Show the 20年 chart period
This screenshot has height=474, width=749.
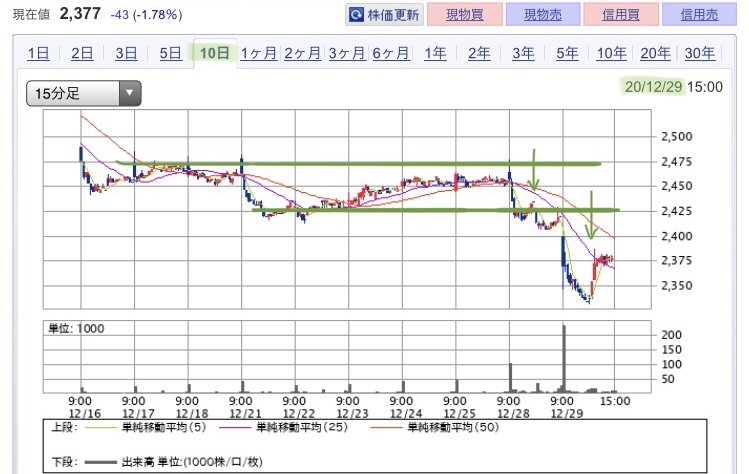point(655,53)
